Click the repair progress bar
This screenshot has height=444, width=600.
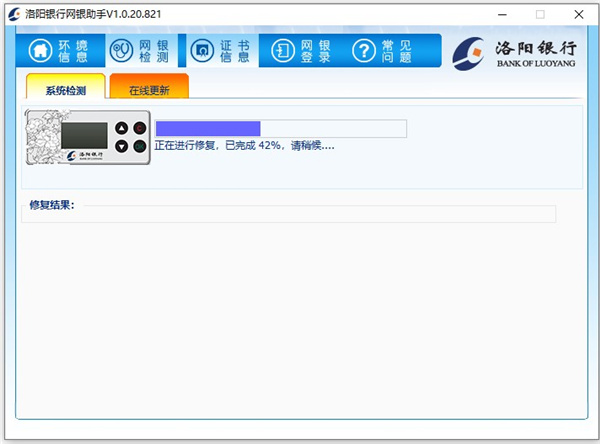[280, 129]
